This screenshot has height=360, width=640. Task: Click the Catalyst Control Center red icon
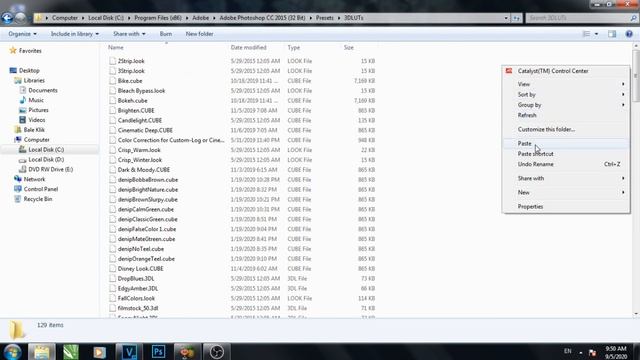coord(509,71)
